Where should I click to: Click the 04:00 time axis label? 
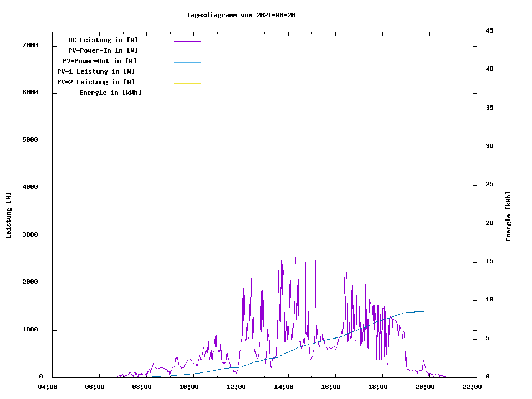tap(48, 387)
